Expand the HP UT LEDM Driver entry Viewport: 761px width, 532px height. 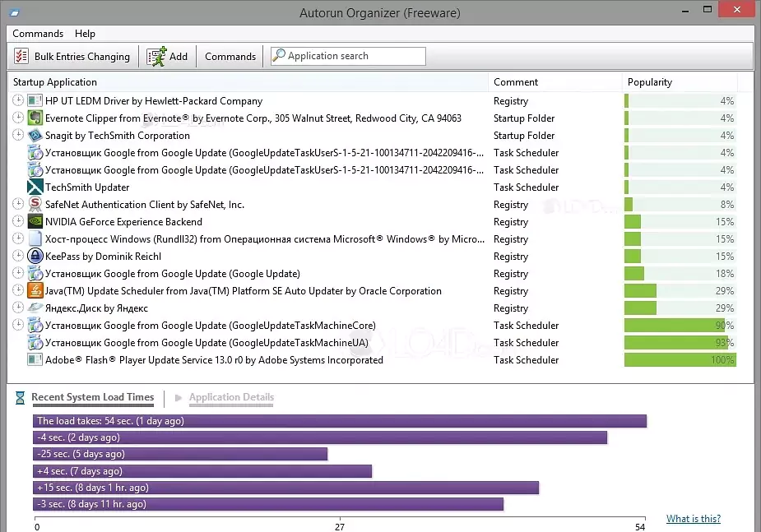[17, 100]
